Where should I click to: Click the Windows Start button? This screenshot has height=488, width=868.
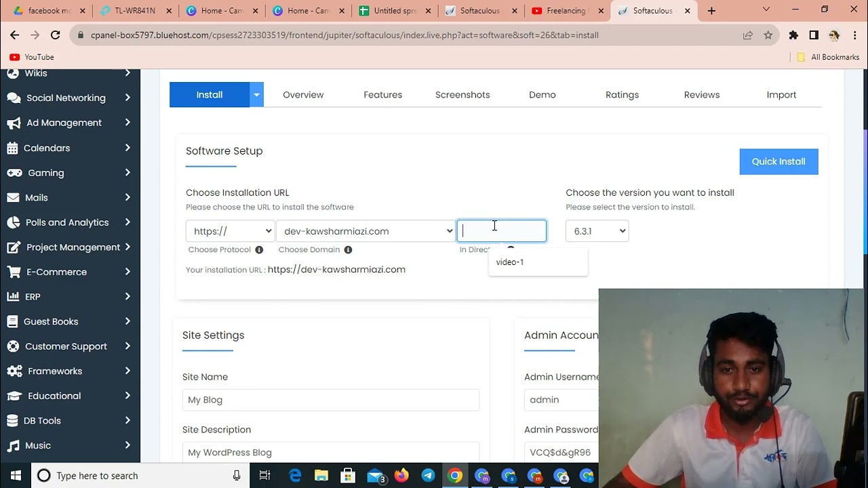(x=16, y=476)
